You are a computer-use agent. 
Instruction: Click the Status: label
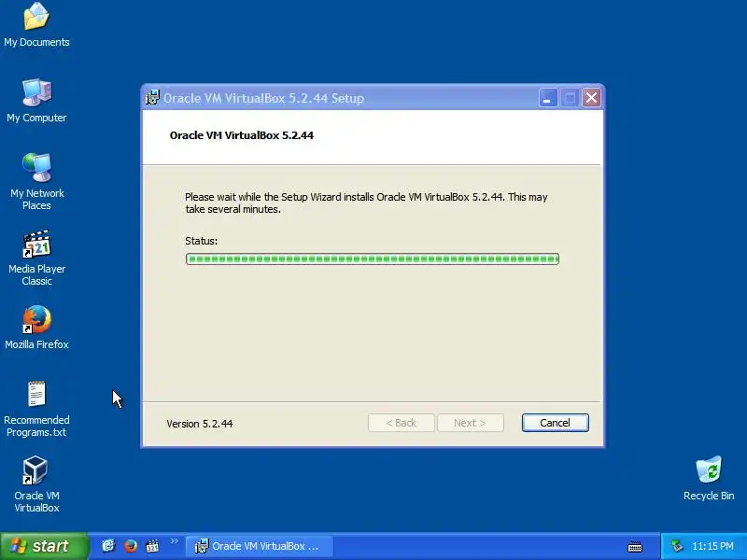201,241
